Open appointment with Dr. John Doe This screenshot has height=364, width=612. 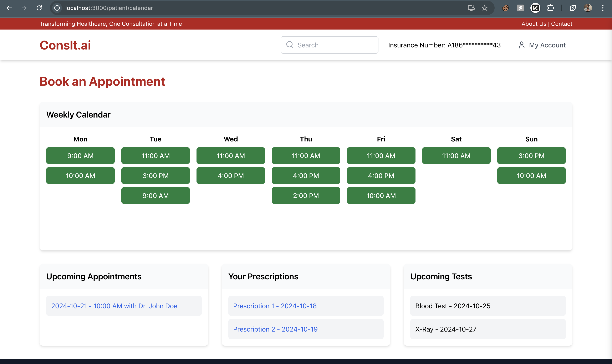click(x=114, y=306)
